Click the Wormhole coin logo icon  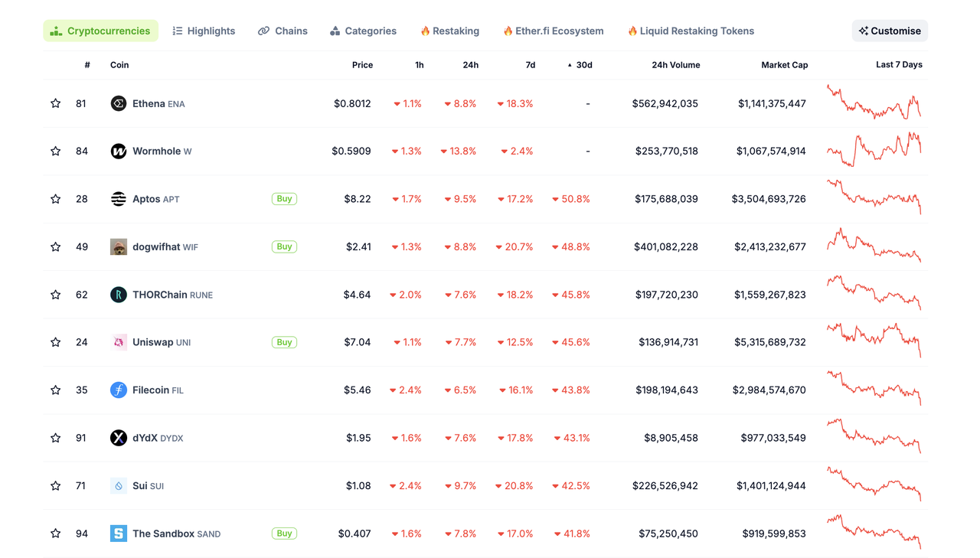pyautogui.click(x=119, y=152)
